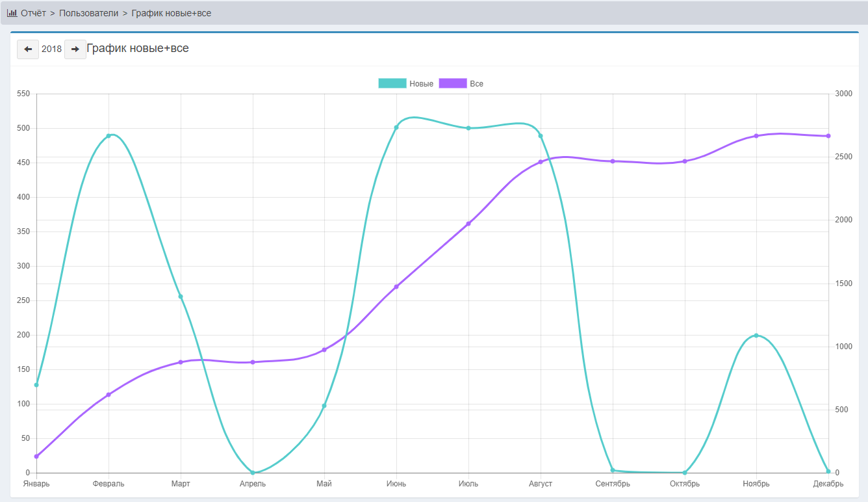868x502 pixels.
Task: Click the bar chart icon in breadcrumb
Action: click(12, 13)
